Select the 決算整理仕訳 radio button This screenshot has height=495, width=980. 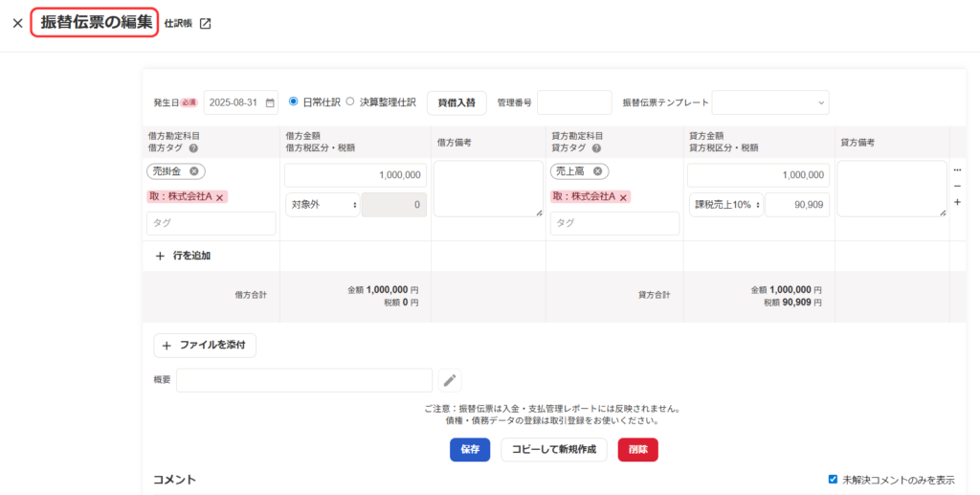[350, 101]
